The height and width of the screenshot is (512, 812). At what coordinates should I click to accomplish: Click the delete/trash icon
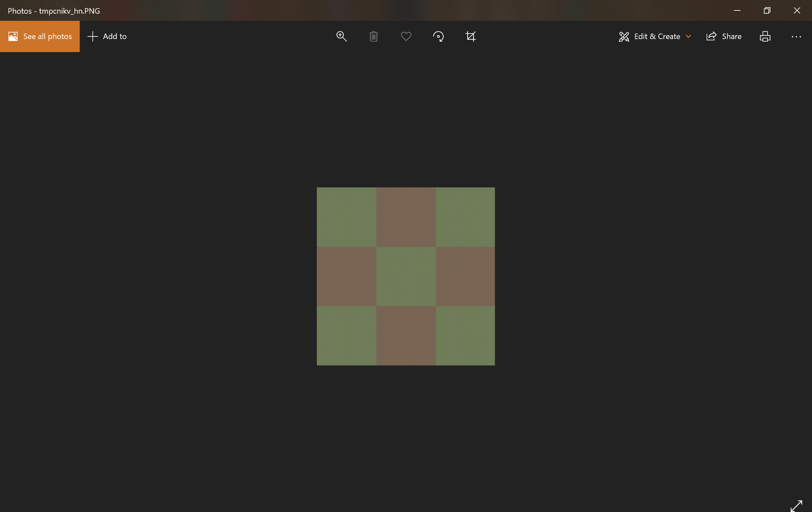click(x=373, y=36)
